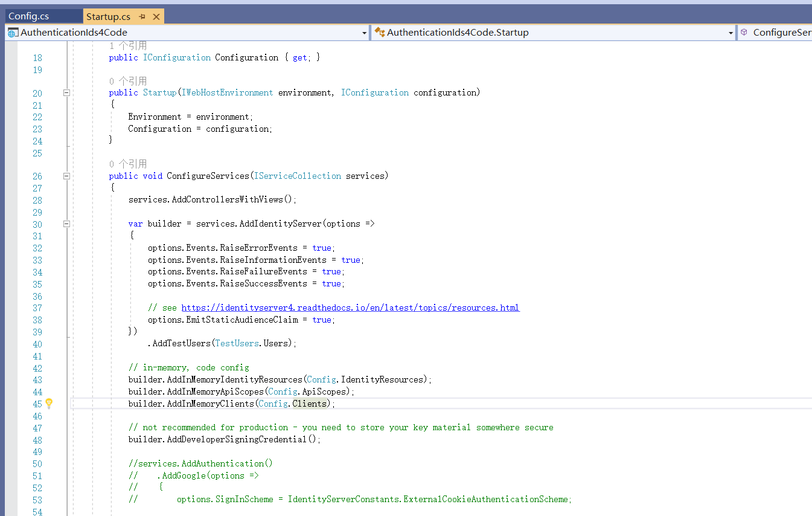Open the ConfigureServices member dropdown
812x516 pixels.
tap(775, 33)
